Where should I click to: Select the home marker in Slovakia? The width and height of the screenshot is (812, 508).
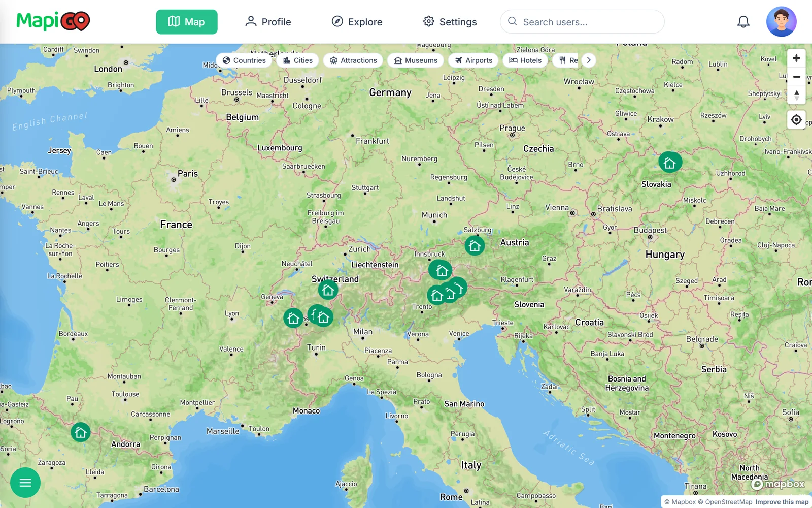(x=670, y=163)
